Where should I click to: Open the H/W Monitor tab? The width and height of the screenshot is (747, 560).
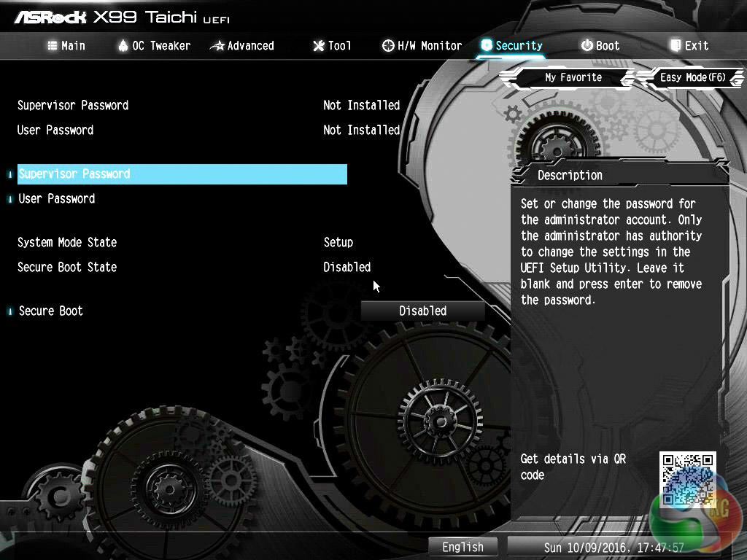click(x=422, y=46)
